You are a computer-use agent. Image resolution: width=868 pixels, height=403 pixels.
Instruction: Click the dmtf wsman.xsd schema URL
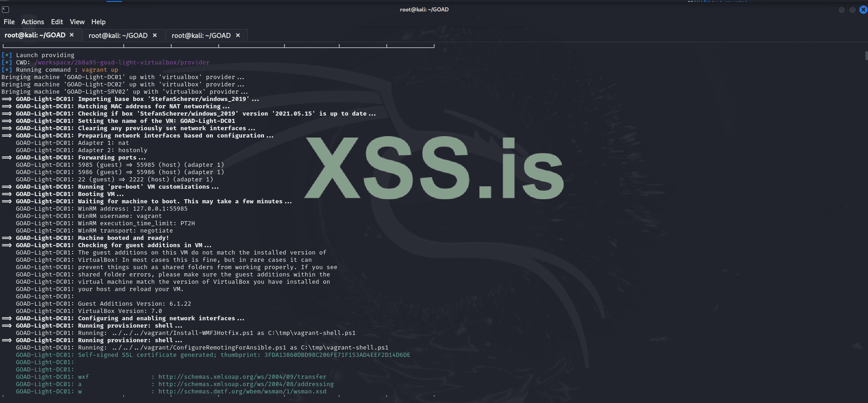(x=242, y=392)
